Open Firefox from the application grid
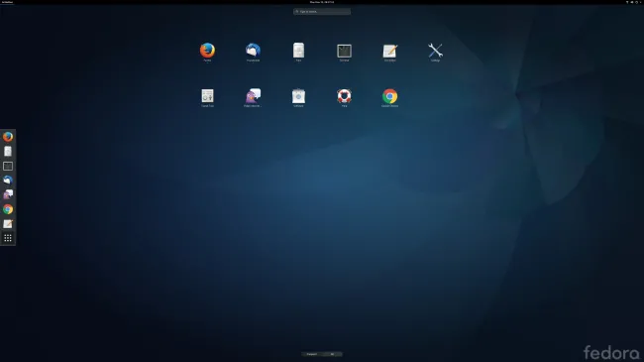Screen dimensions: 644x362 (x=207, y=51)
